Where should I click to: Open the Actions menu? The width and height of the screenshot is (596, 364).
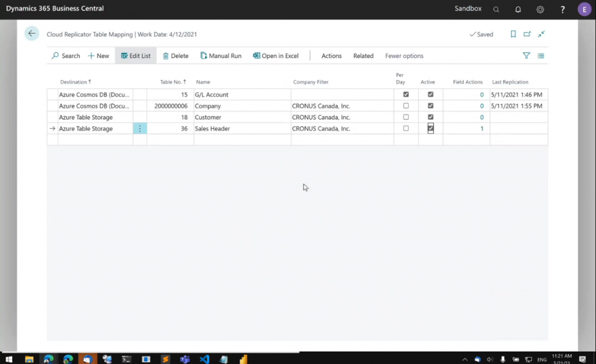point(331,56)
